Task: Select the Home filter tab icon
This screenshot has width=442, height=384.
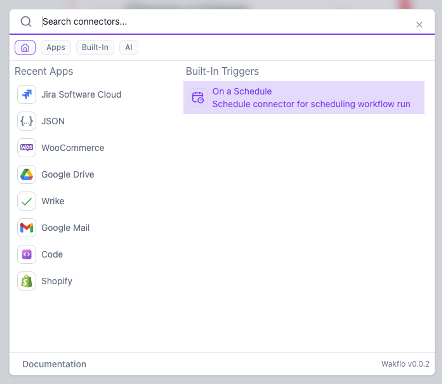Action: tap(25, 48)
